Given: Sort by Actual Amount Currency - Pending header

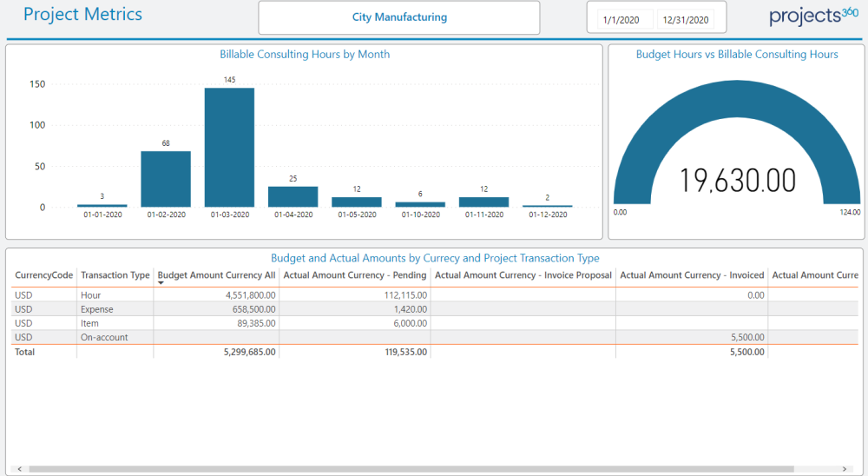Looking at the screenshot, I should [x=355, y=275].
